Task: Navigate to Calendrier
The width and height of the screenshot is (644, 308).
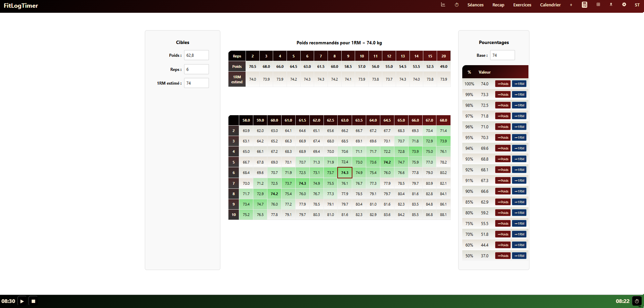Action: [x=550, y=5]
